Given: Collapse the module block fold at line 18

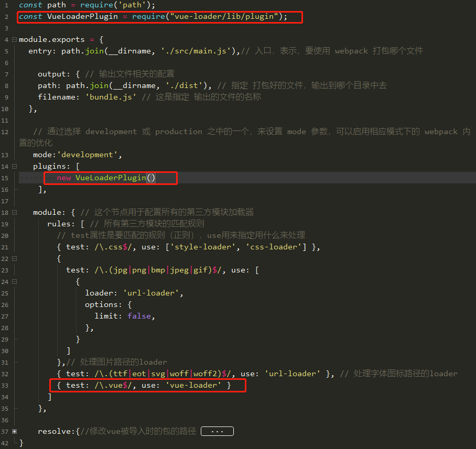Looking at the screenshot, I should point(14,212).
